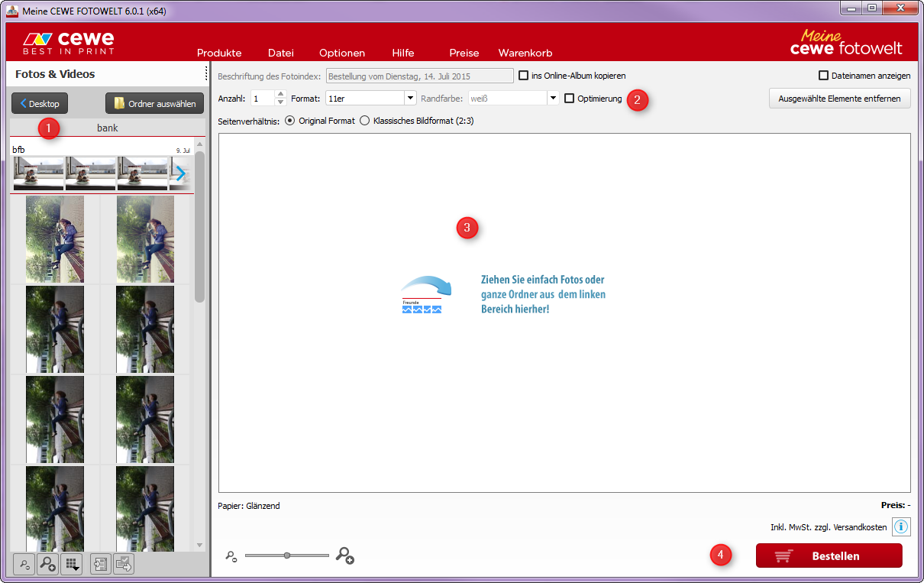Image resolution: width=924 pixels, height=583 pixels.
Task: Click the panel grip dots beside Fotos & Videos
Action: pos(206,74)
